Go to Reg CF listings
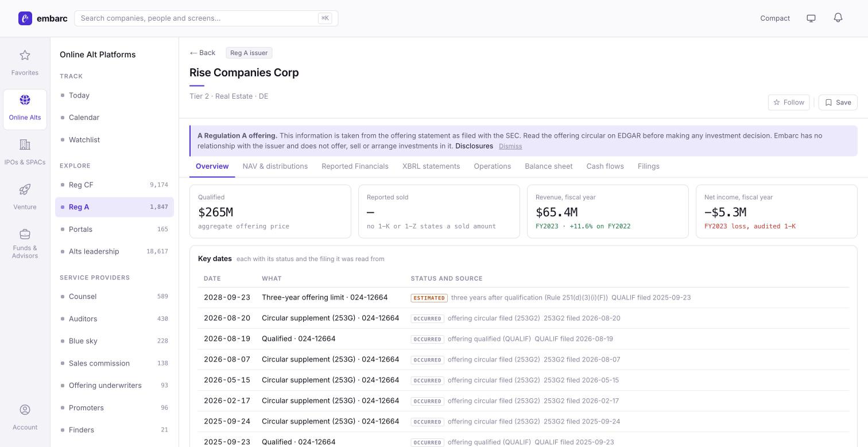 pyautogui.click(x=114, y=185)
